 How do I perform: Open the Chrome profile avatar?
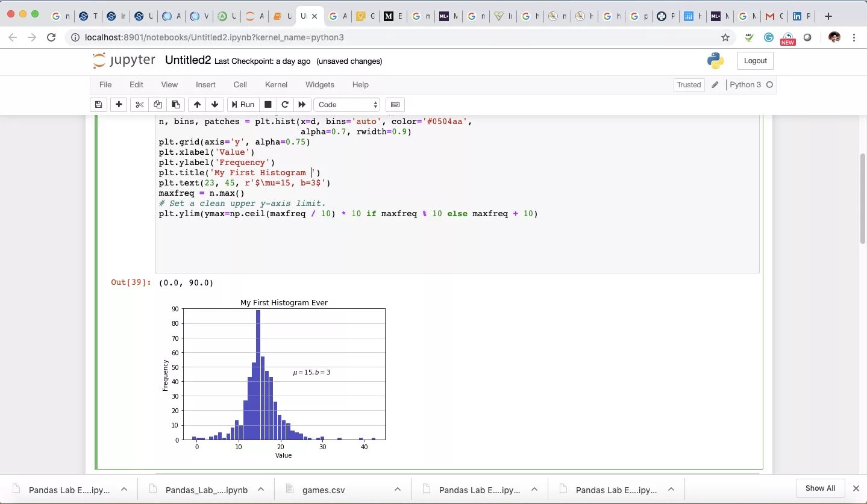click(834, 37)
